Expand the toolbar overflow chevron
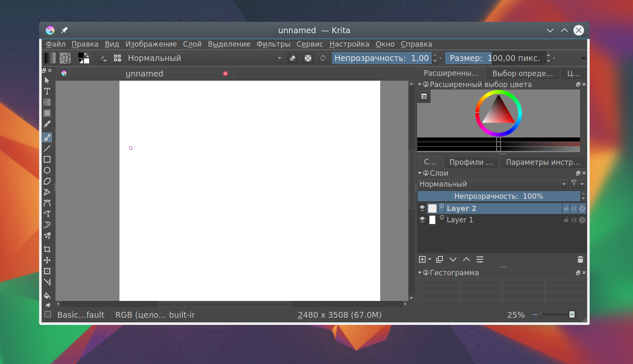This screenshot has height=364, width=633. [583, 58]
